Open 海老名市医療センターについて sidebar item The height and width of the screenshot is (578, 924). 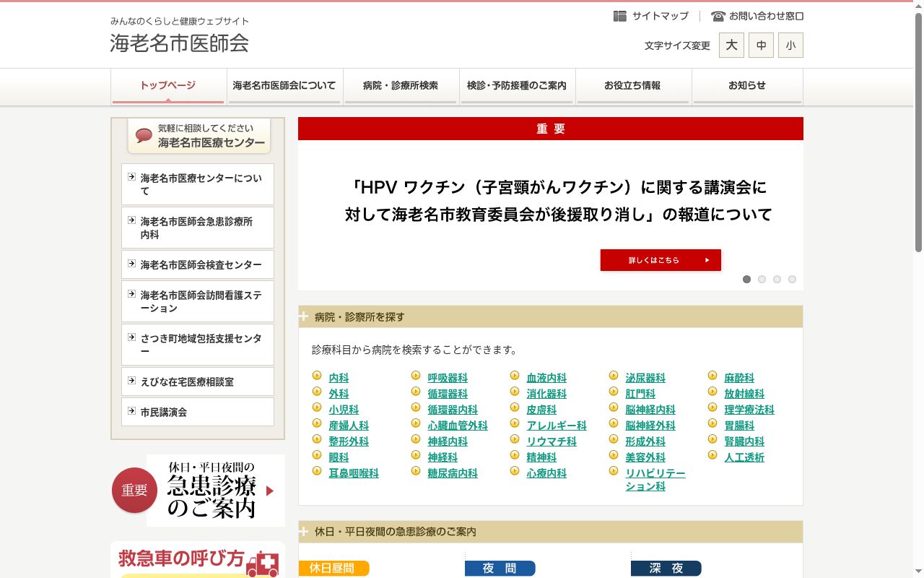point(198,184)
